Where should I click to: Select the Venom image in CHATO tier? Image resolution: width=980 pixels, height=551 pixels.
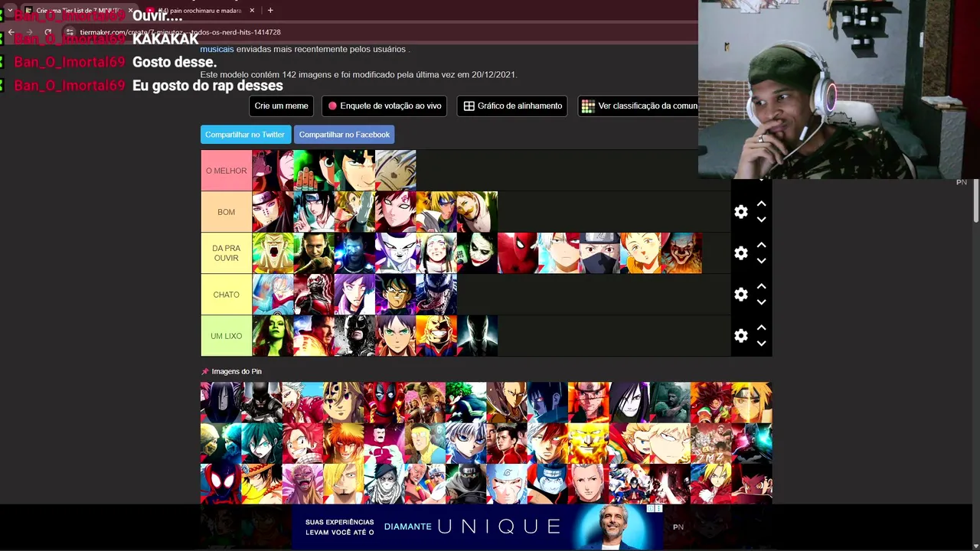pos(436,295)
